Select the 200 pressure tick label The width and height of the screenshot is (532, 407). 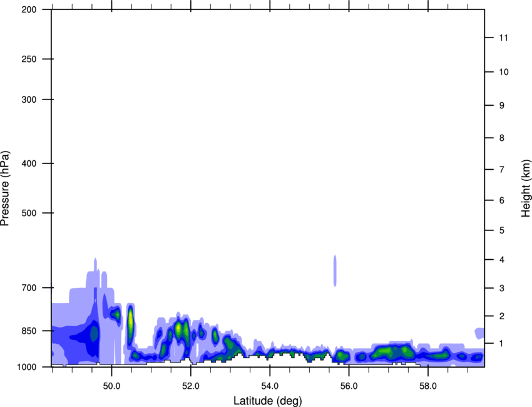[x=29, y=9]
